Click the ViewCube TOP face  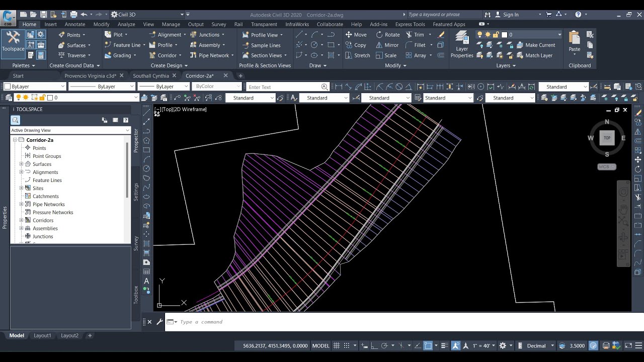[x=607, y=138]
